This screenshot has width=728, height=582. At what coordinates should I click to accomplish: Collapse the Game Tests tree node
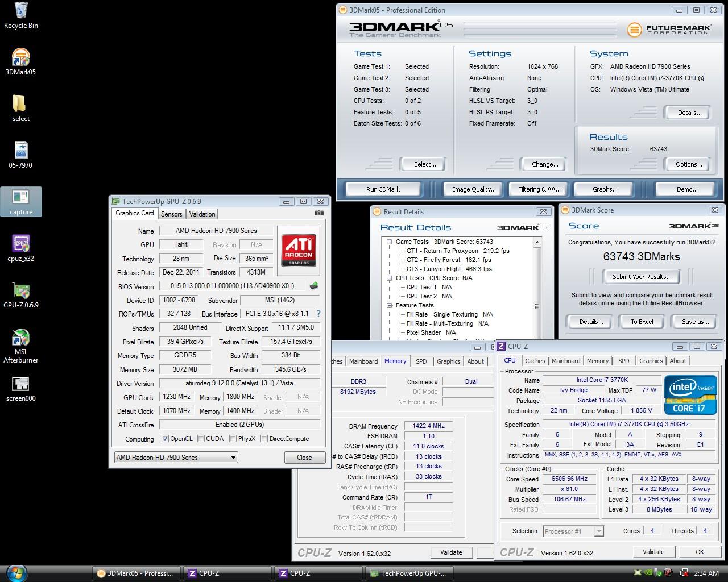(x=390, y=242)
